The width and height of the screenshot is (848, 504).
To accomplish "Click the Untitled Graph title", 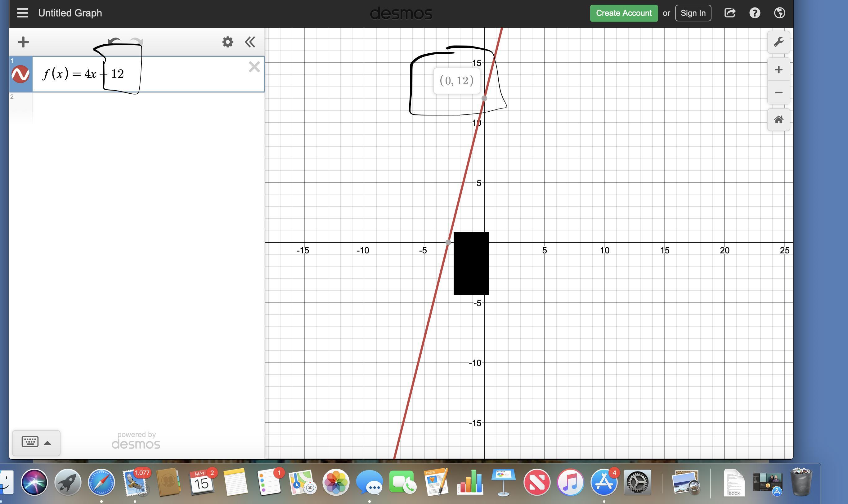I will tap(70, 13).
